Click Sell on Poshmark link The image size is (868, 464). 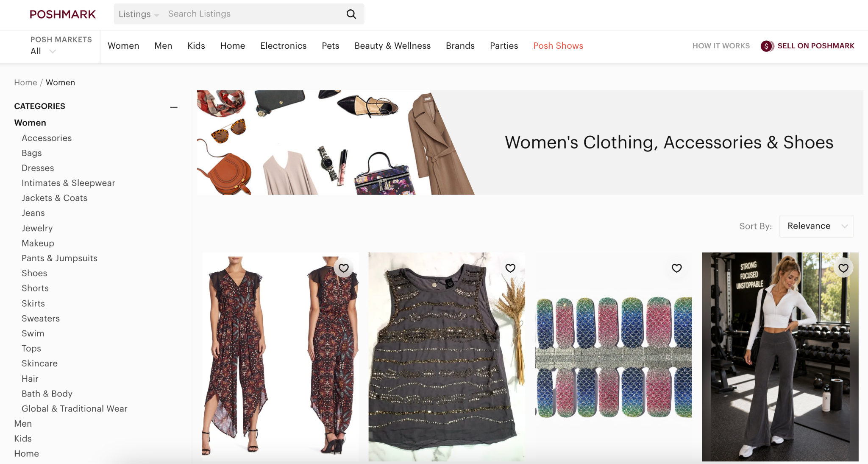[816, 46]
